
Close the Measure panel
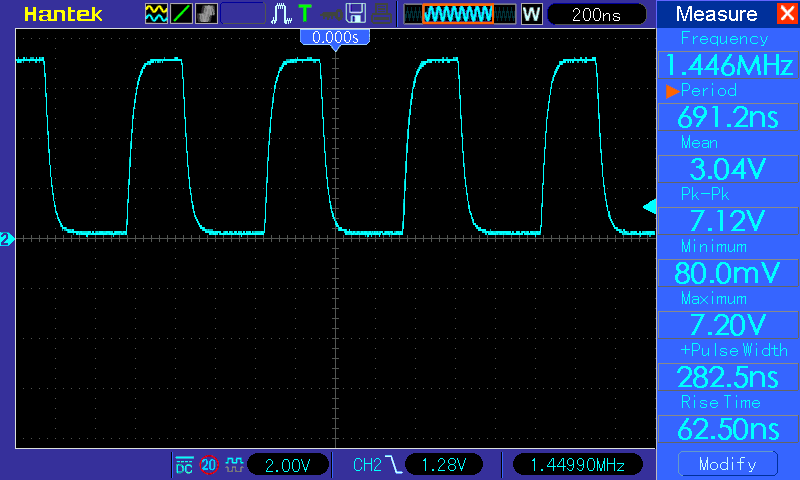(x=786, y=14)
